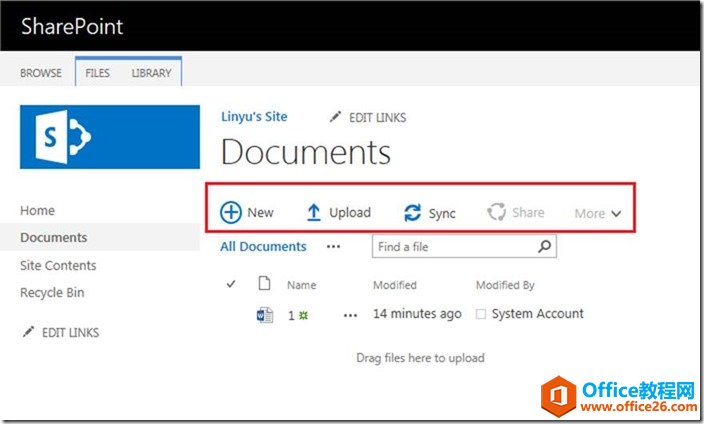The image size is (704, 424).
Task: Click the SharePoint title in top bar
Action: point(72,26)
